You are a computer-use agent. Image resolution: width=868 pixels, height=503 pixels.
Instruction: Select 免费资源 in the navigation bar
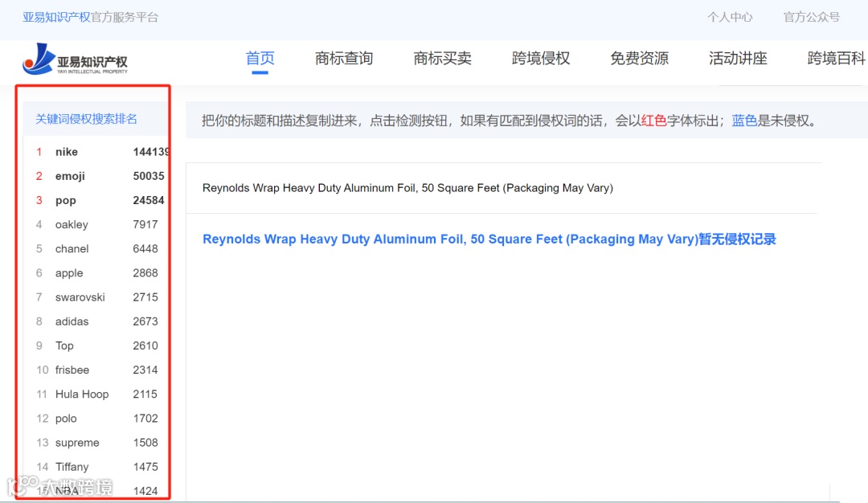(x=640, y=58)
